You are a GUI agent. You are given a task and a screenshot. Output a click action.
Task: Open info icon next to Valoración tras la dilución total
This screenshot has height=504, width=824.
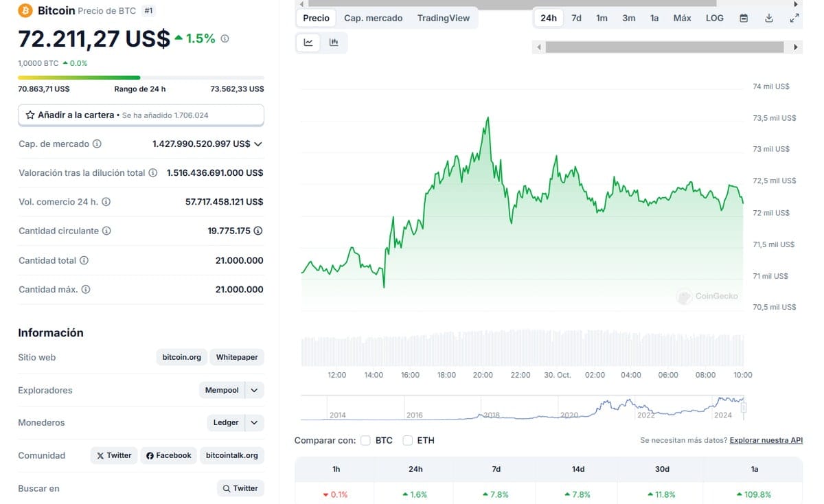(x=153, y=173)
